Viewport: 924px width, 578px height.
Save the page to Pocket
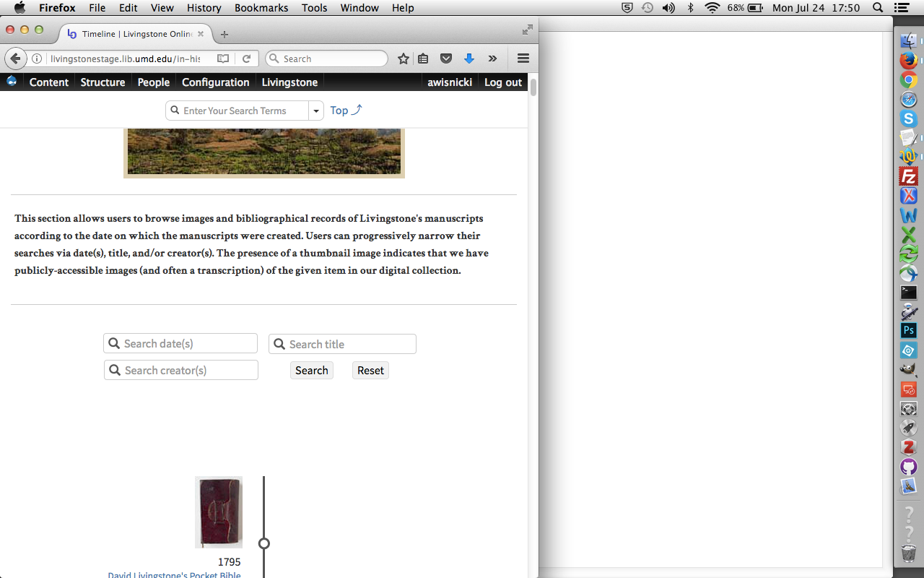[446, 59]
